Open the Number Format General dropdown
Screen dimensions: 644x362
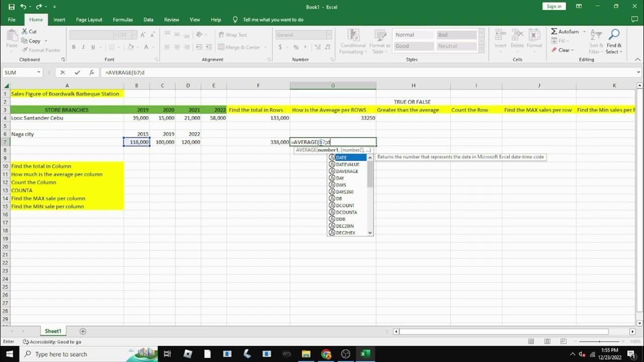click(329, 35)
